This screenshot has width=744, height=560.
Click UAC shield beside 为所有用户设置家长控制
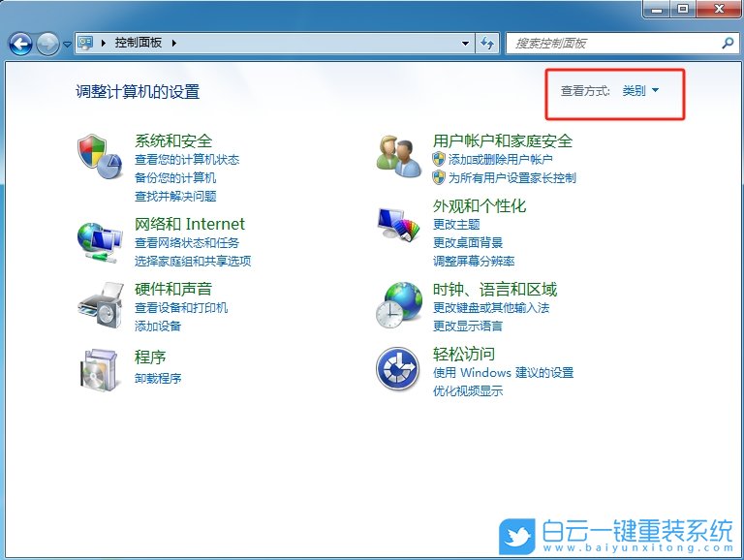[439, 178]
